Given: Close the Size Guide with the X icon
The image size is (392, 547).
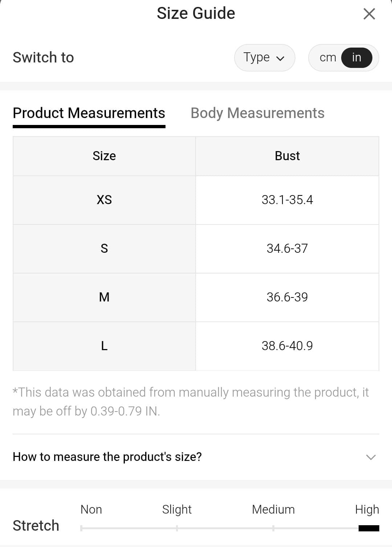Looking at the screenshot, I should click(x=369, y=14).
